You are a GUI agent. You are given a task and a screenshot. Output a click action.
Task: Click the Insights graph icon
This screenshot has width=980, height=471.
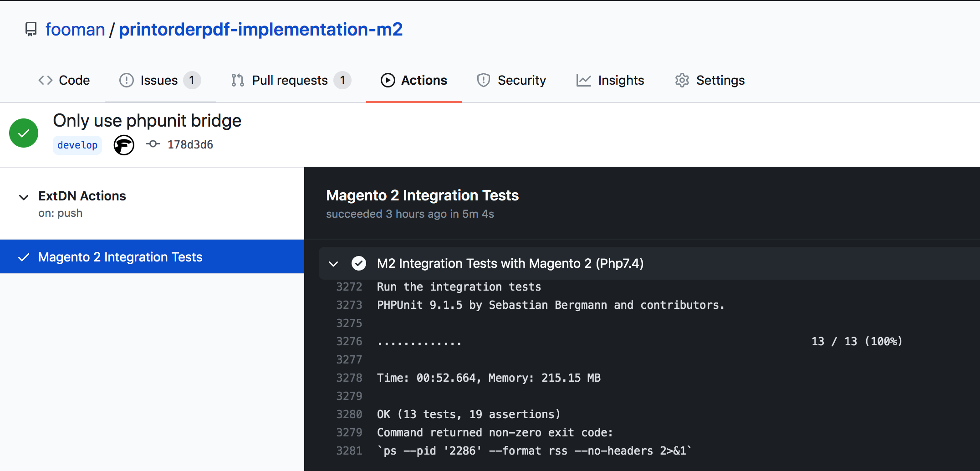click(x=584, y=80)
